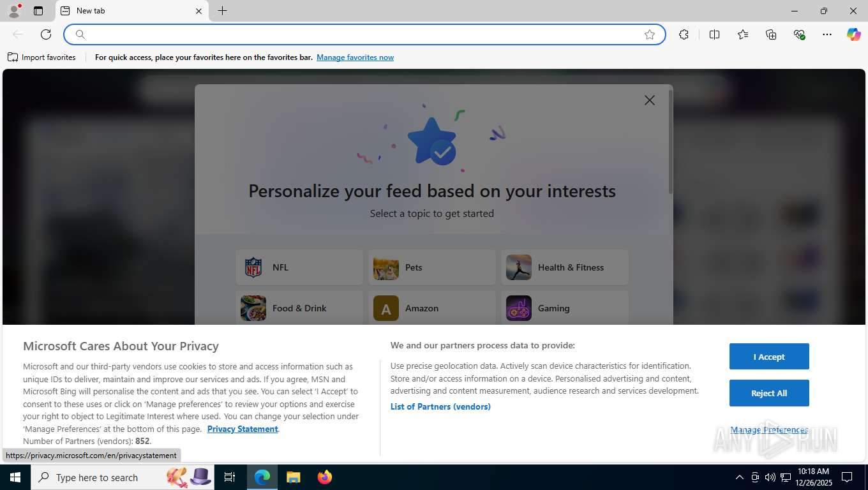Image resolution: width=868 pixels, height=490 pixels.
Task: Open File Explorer from taskbar
Action: coord(293,477)
